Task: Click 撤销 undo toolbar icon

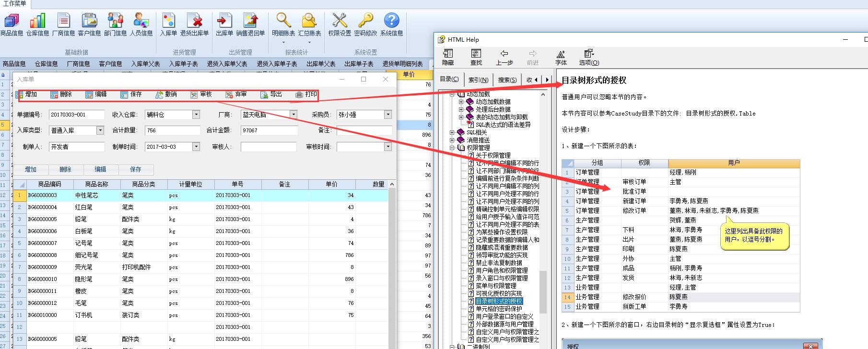Action: 166,94
